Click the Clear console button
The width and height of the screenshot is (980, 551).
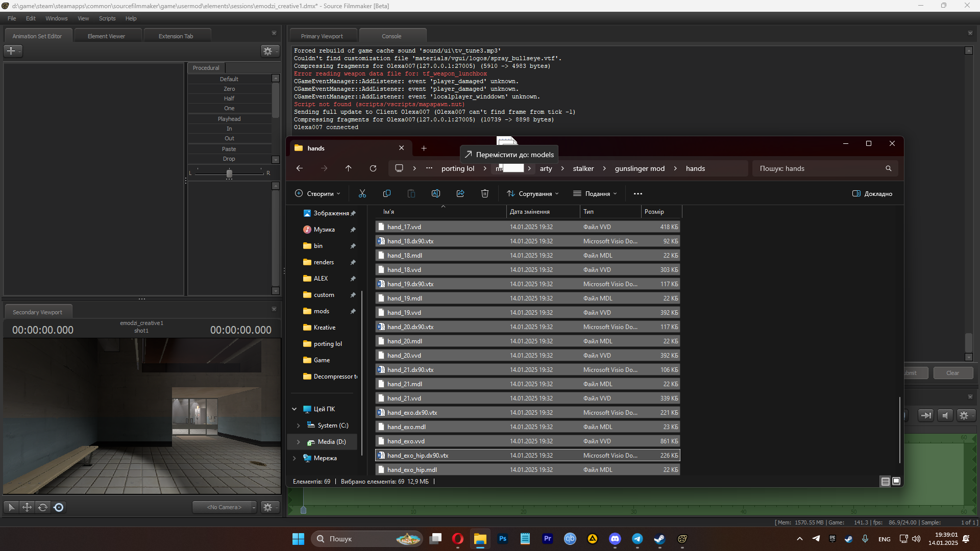pyautogui.click(x=952, y=373)
